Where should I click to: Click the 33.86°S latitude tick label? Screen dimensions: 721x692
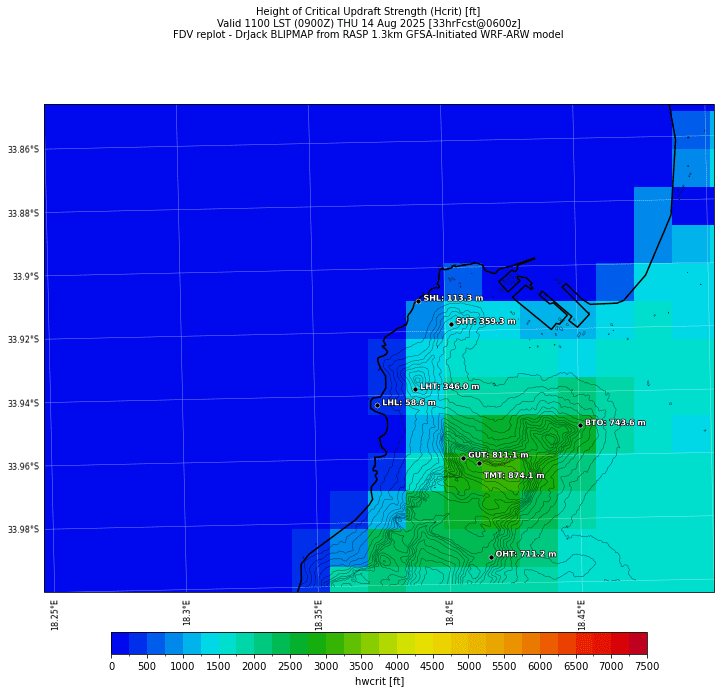pyautogui.click(x=23, y=149)
